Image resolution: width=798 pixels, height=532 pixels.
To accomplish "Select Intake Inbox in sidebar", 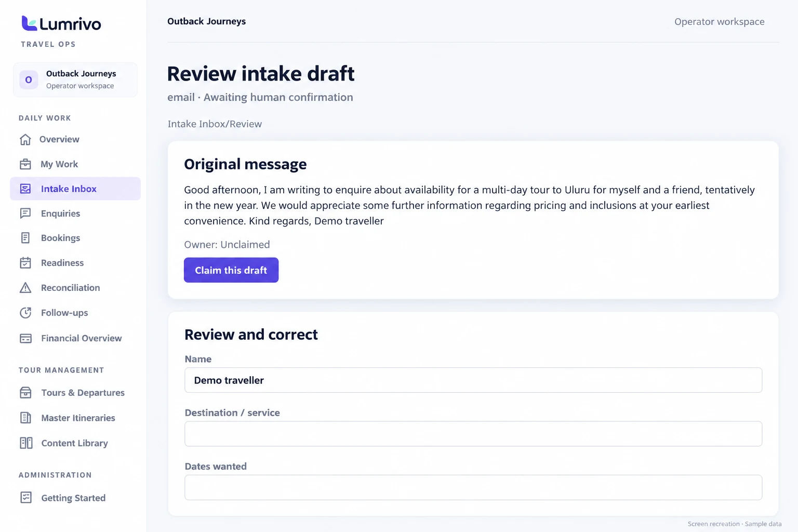I will click(75, 189).
